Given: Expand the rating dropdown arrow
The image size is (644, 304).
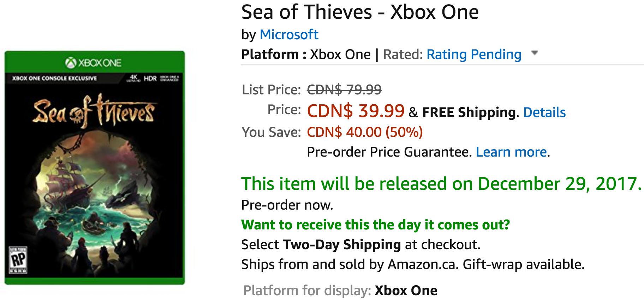Looking at the screenshot, I should tap(535, 53).
